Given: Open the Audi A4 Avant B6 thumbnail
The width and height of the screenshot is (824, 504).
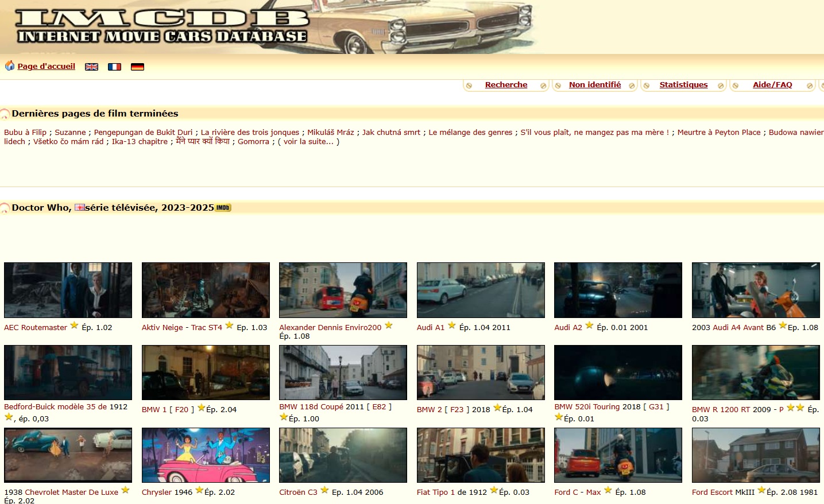Looking at the screenshot, I should click(756, 290).
